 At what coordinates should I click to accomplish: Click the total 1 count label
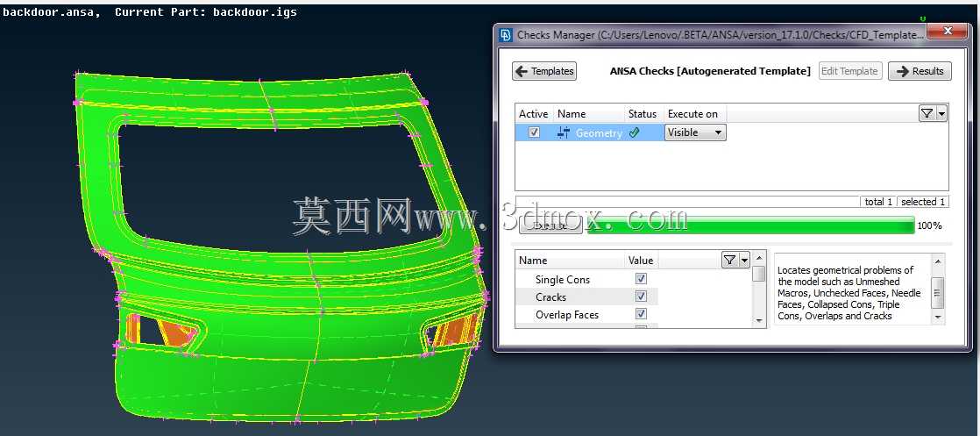878,202
